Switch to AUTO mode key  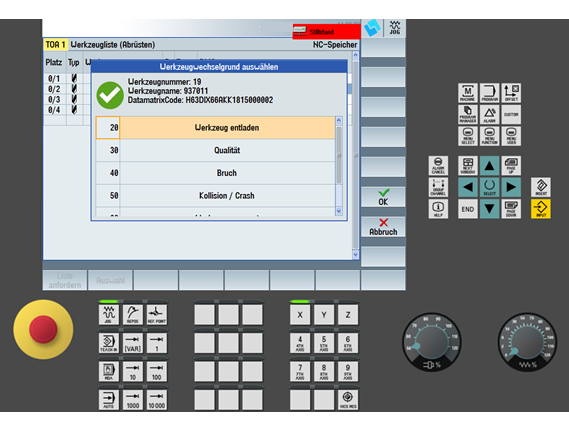pos(109,400)
